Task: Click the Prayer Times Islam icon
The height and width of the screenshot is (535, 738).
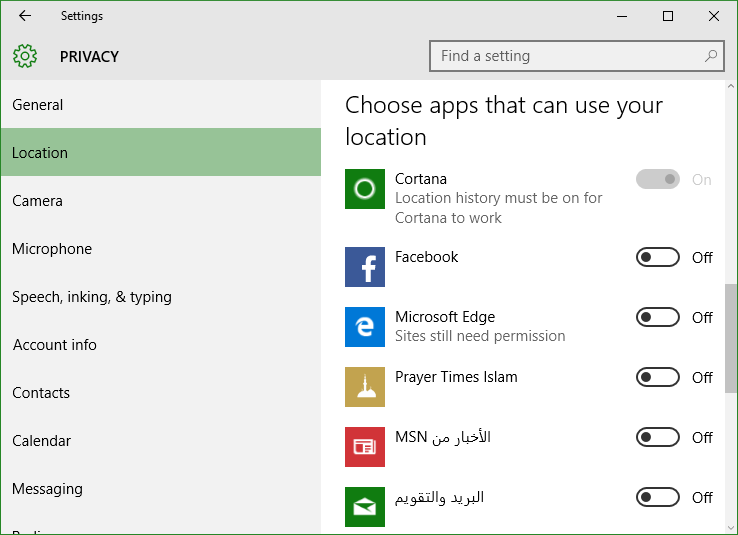Action: [365, 387]
